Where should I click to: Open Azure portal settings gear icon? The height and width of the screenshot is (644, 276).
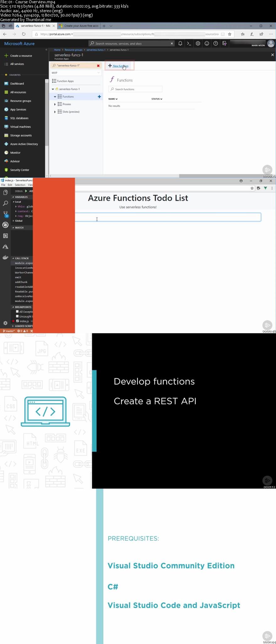[x=198, y=43]
